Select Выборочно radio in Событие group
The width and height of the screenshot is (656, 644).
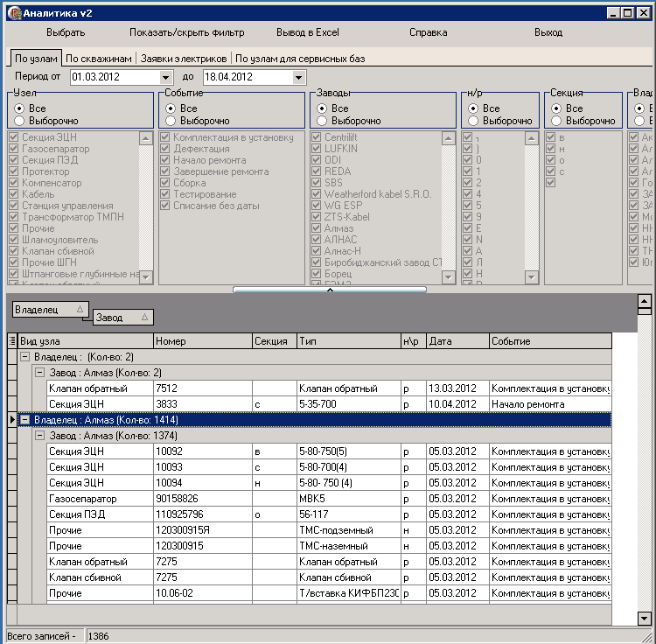pyautogui.click(x=171, y=121)
